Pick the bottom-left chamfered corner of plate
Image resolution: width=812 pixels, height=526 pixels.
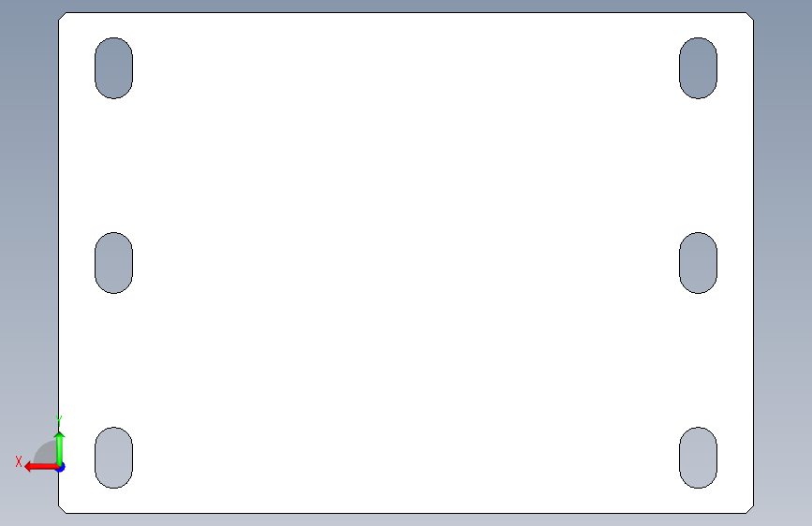coord(62,509)
